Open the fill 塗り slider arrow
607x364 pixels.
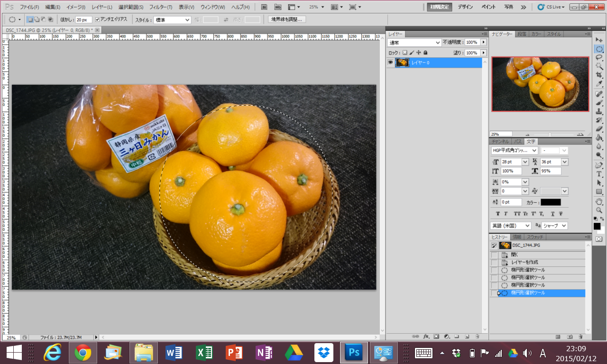(484, 53)
